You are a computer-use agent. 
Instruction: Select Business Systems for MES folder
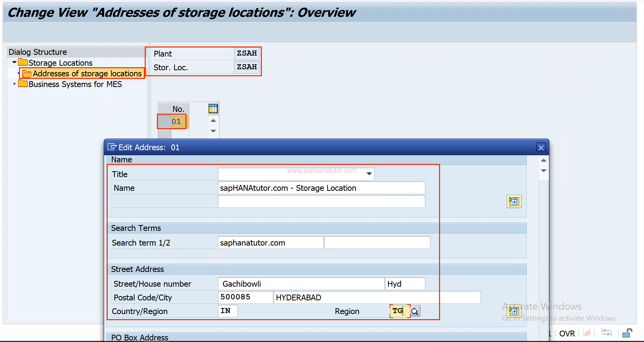tap(70, 84)
